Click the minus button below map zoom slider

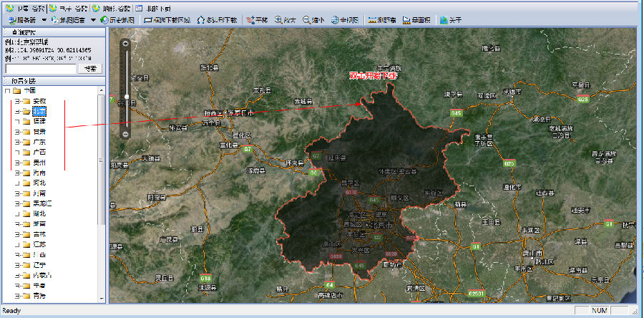pyautogui.click(x=126, y=135)
